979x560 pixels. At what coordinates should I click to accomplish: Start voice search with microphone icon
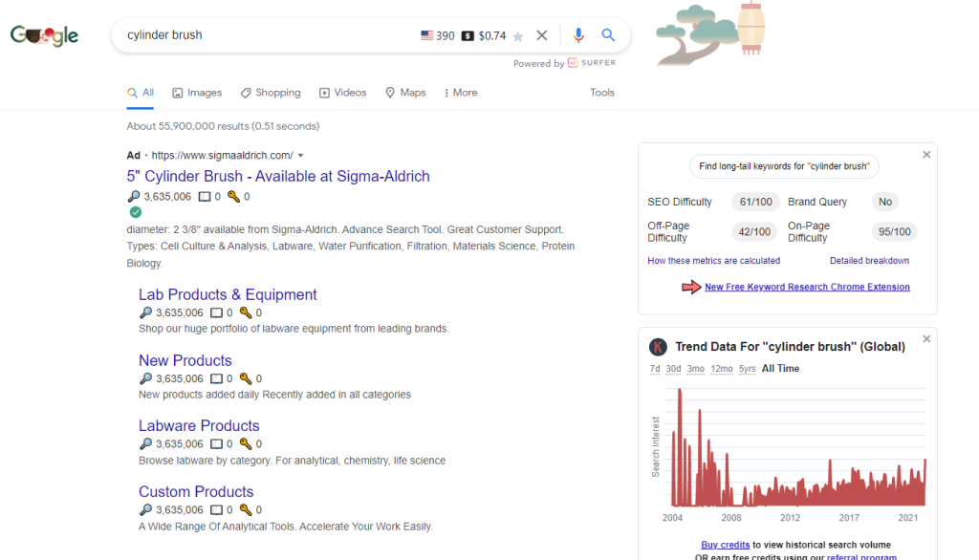click(x=578, y=35)
